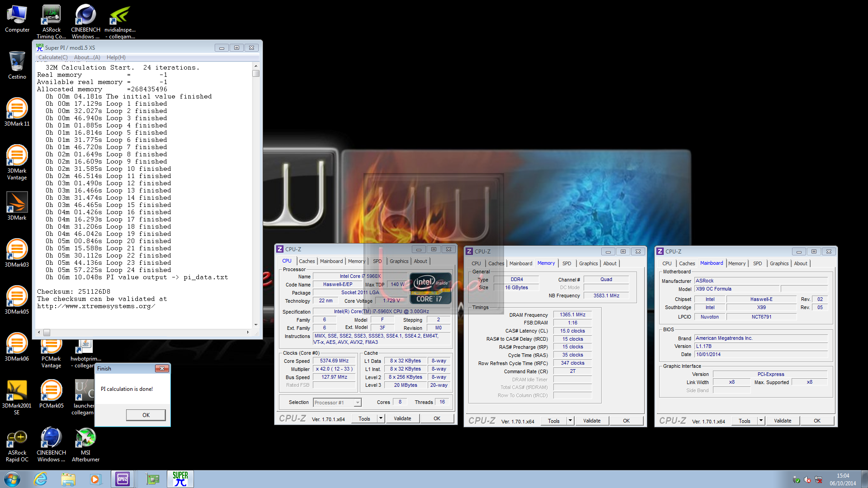Screen dimensions: 868x488
Task: Open Graphics tab in Mainboard CPU-Z window
Action: click(x=779, y=263)
